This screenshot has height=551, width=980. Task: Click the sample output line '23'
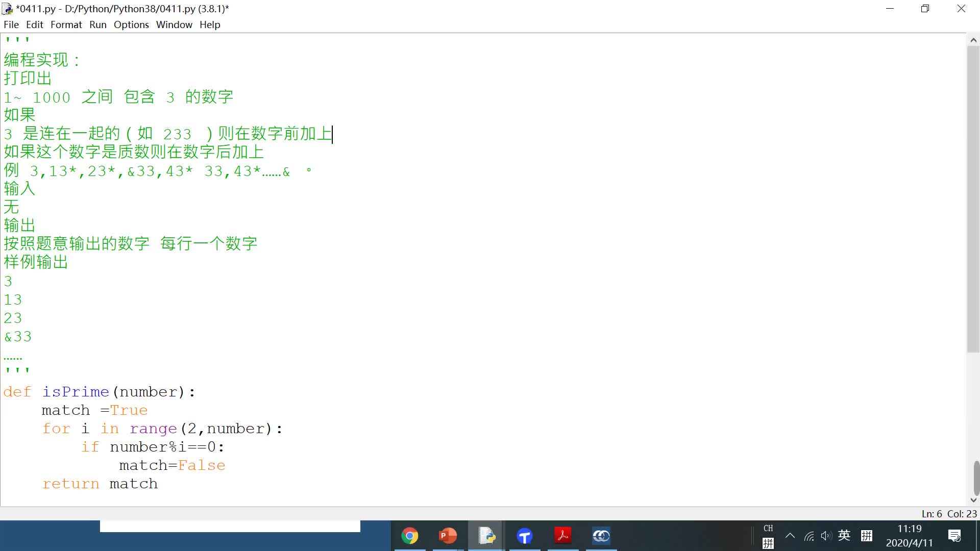pyautogui.click(x=13, y=318)
